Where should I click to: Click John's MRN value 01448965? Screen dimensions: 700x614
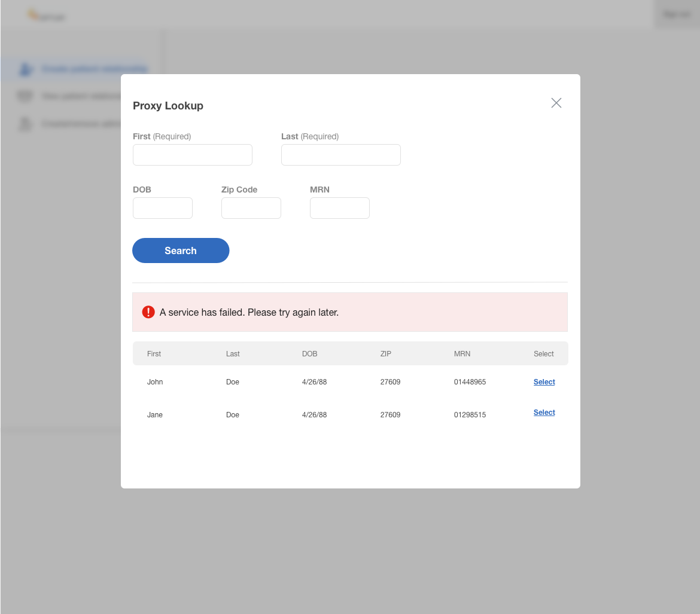pos(470,382)
